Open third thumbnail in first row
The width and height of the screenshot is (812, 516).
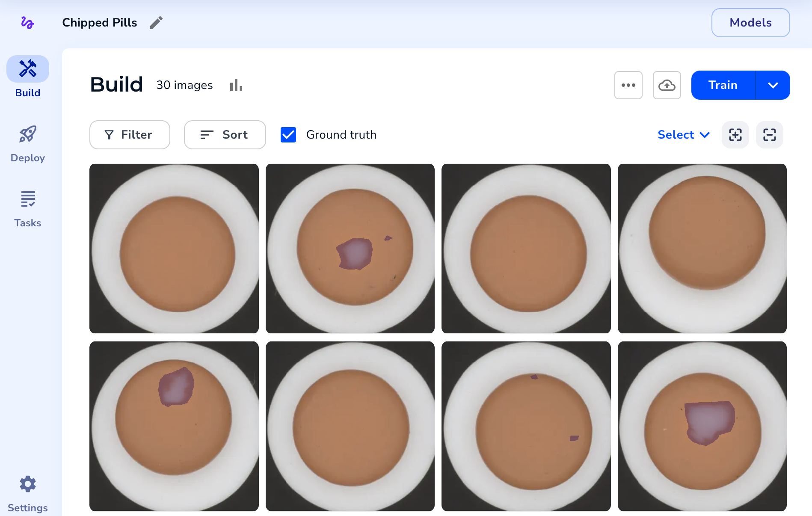tap(526, 249)
